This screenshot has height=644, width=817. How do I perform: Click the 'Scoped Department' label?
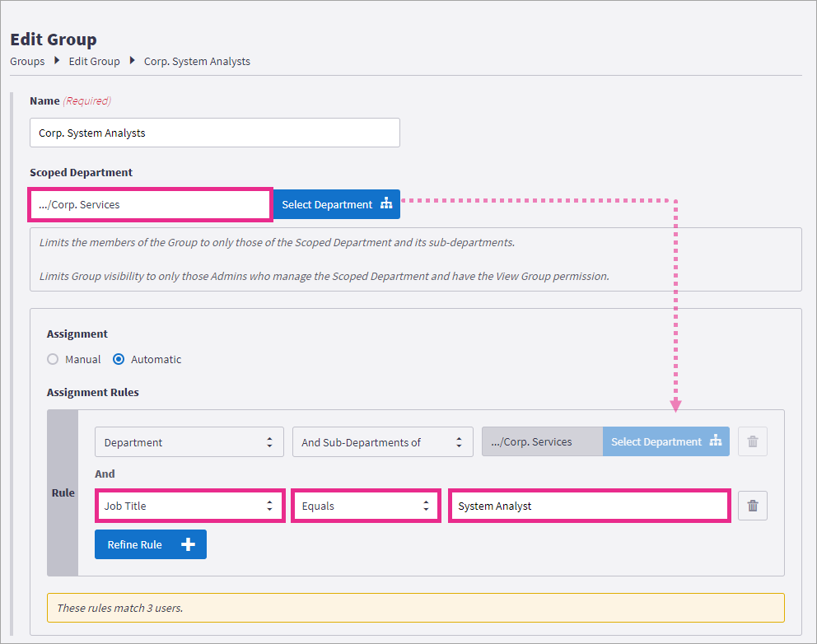tap(82, 172)
